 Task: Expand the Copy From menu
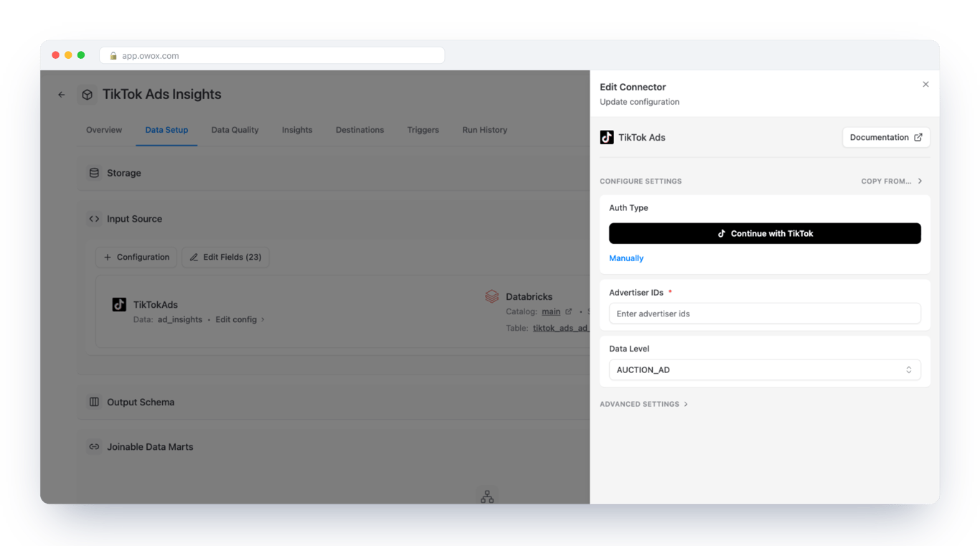[x=892, y=182]
